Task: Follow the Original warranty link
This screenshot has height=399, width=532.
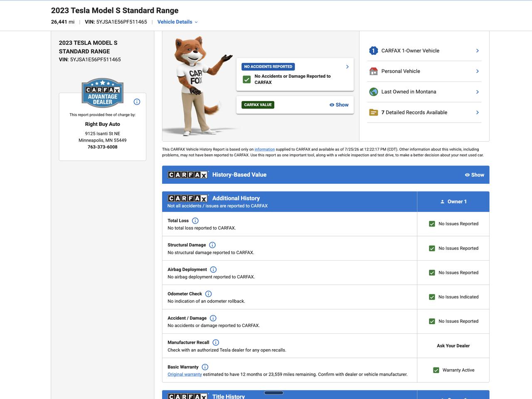Action: pyautogui.click(x=185, y=374)
